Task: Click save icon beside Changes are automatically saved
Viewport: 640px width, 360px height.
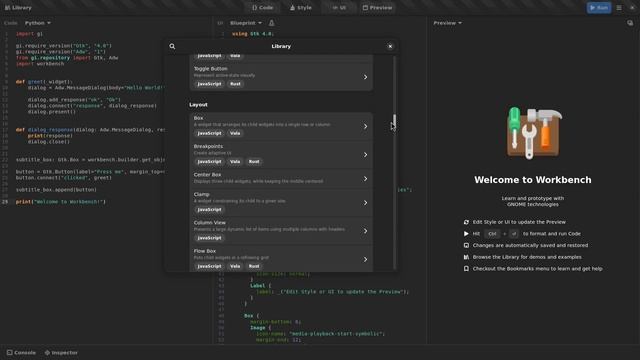Action: click(466, 246)
